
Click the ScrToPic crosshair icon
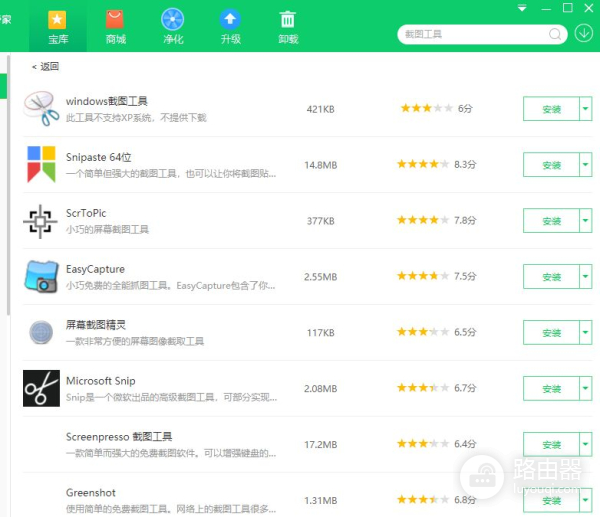coord(41,221)
